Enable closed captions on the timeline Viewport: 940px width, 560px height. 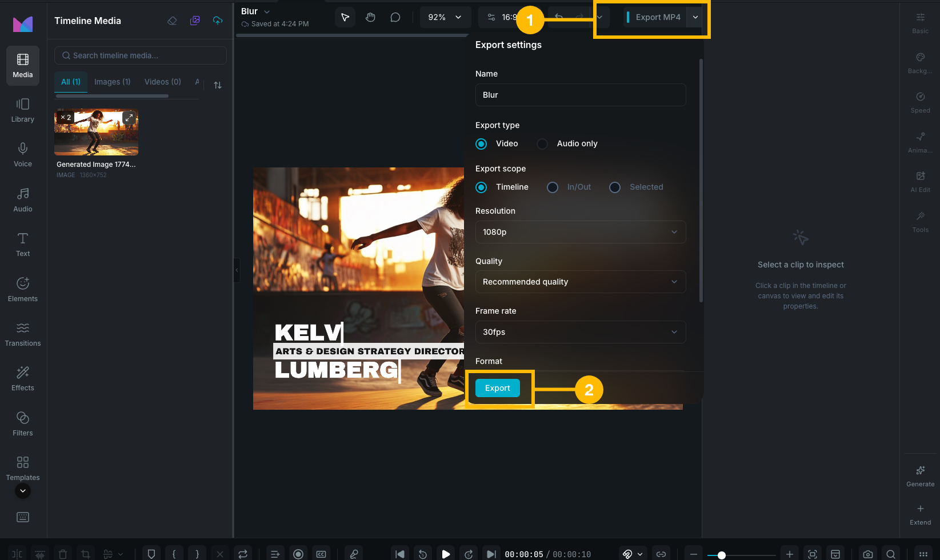point(321,554)
